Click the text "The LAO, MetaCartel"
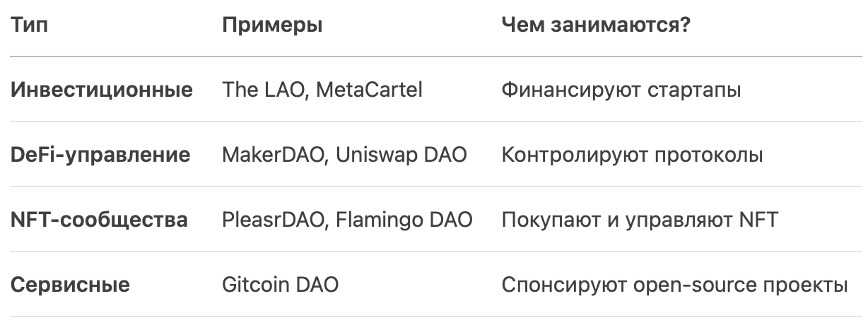 coord(322,90)
